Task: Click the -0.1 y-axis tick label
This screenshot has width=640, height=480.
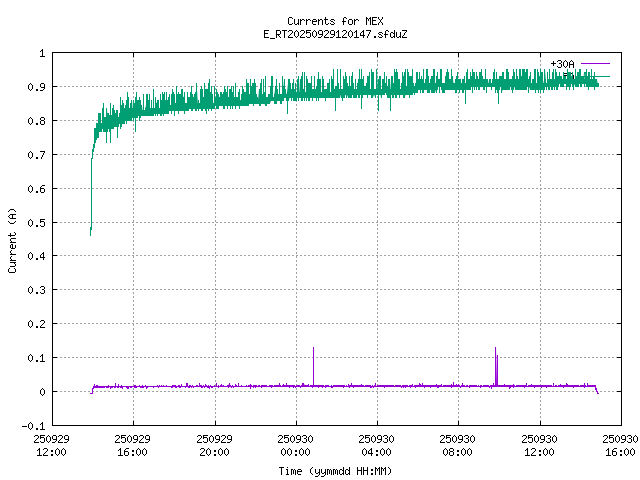Action: (x=34, y=426)
